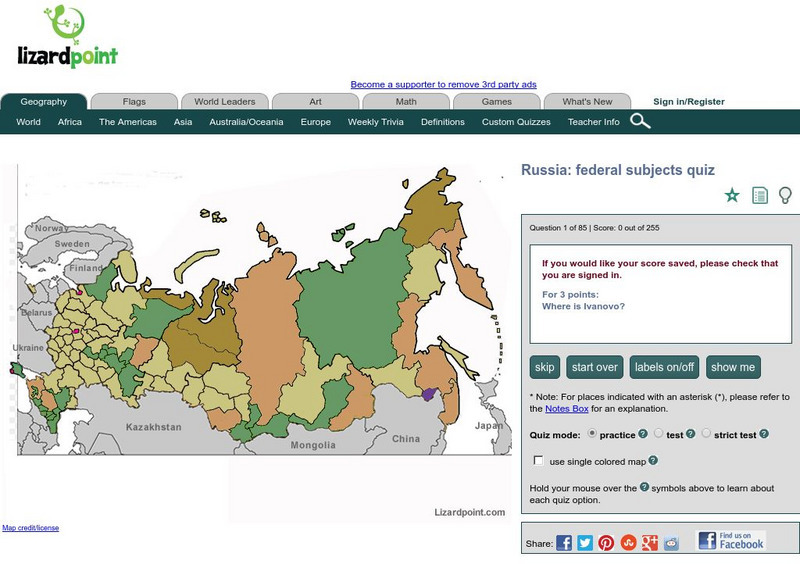800x564 pixels.
Task: Select strict test quiz mode
Action: [x=706, y=433]
